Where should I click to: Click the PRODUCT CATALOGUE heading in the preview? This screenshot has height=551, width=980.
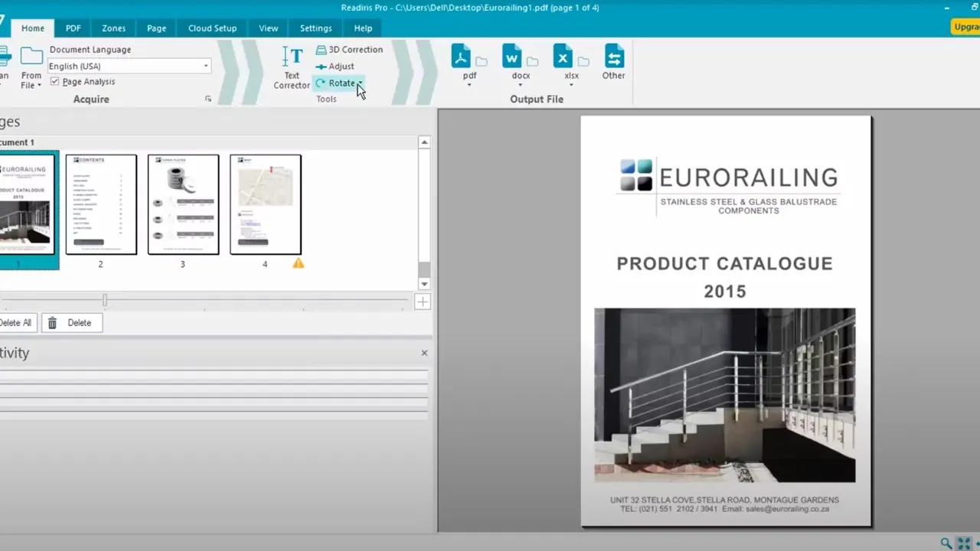724,264
